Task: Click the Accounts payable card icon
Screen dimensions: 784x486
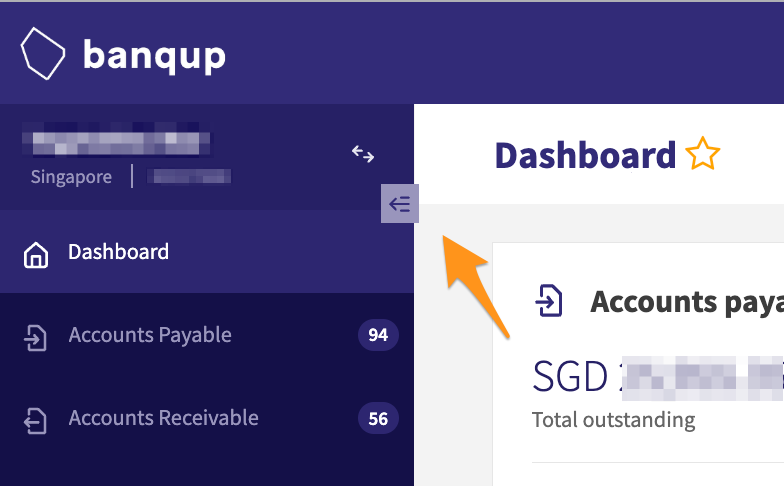Action: click(x=548, y=300)
